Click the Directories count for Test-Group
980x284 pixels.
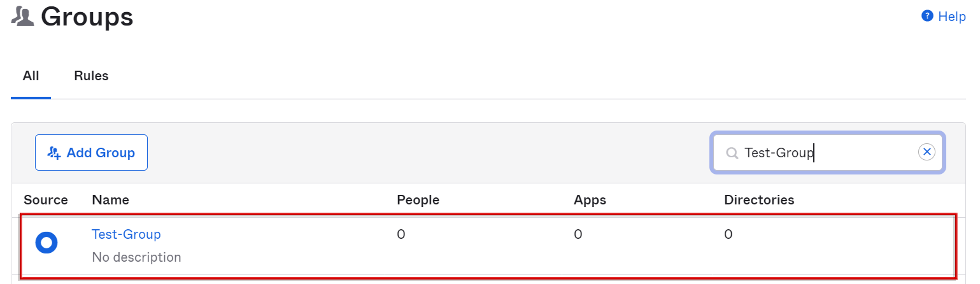[728, 234]
